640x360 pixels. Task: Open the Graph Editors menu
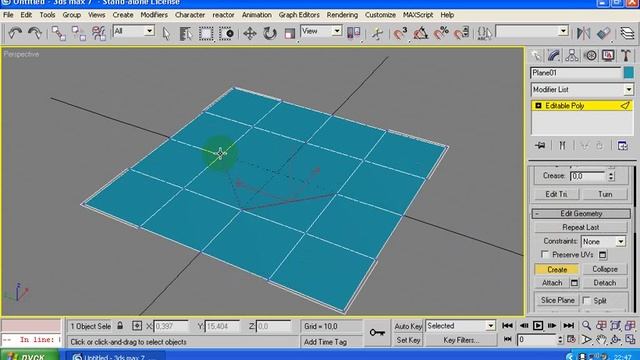(x=299, y=15)
